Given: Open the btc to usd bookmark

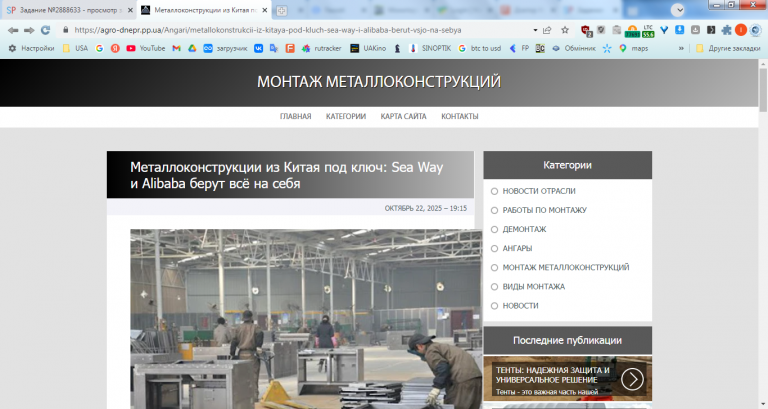Looking at the screenshot, I should pyautogui.click(x=480, y=48).
